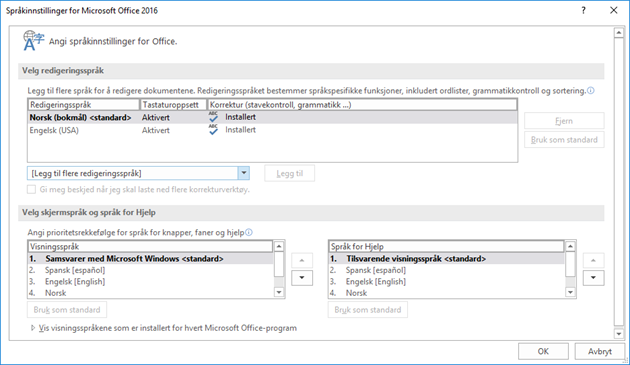Confirm with the OK button

point(543,351)
